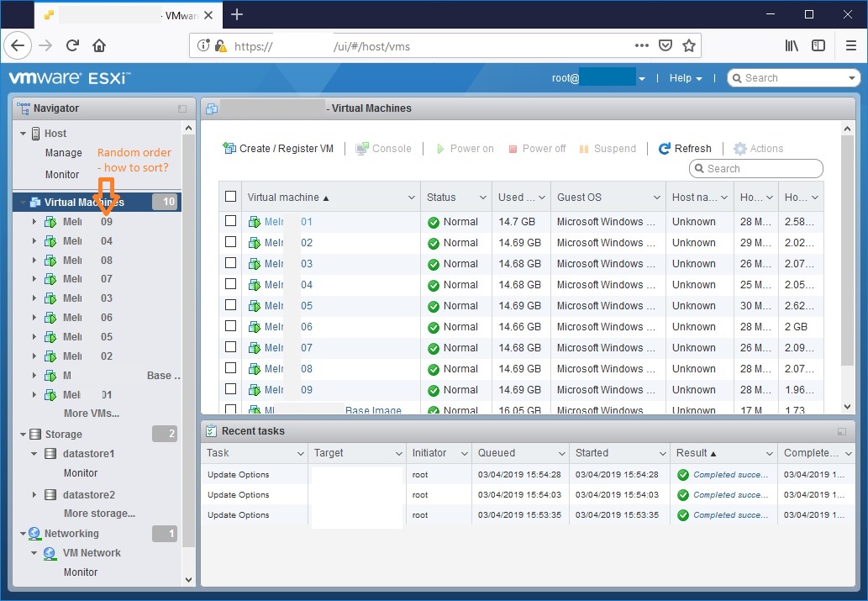Select Monitor under VM Network

click(x=81, y=572)
